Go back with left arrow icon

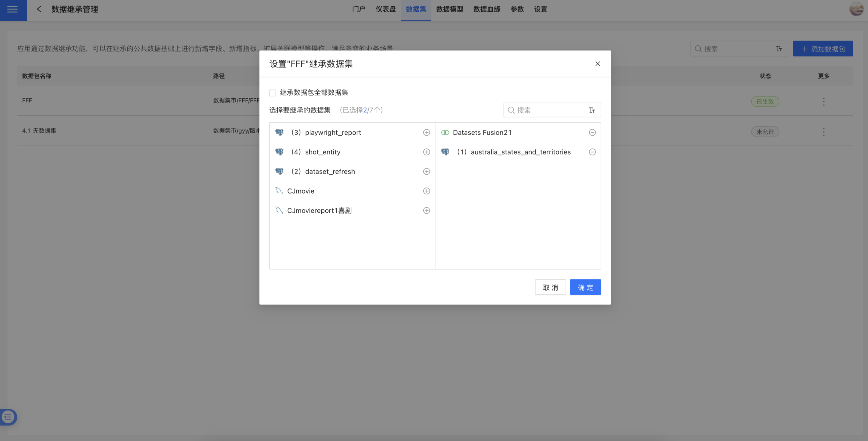click(x=39, y=9)
